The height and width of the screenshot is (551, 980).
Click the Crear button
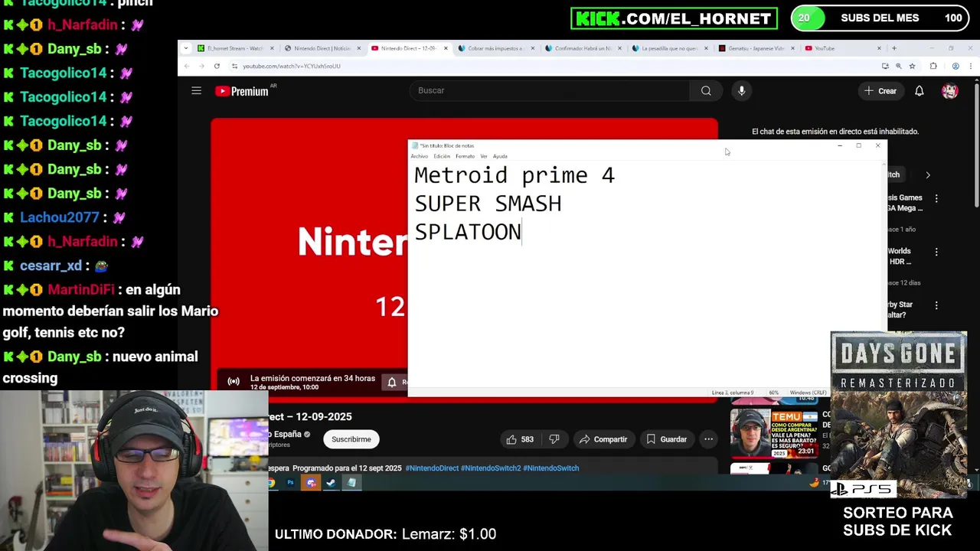click(x=880, y=91)
